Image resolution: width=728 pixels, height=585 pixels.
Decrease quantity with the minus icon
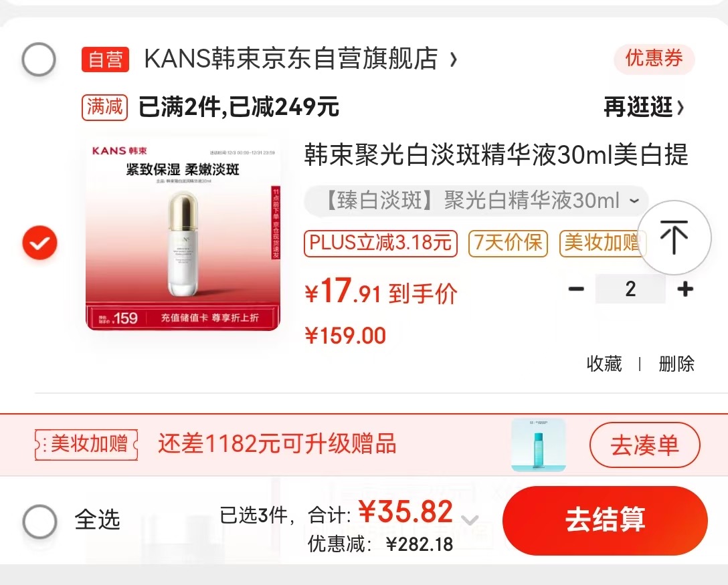point(576,289)
